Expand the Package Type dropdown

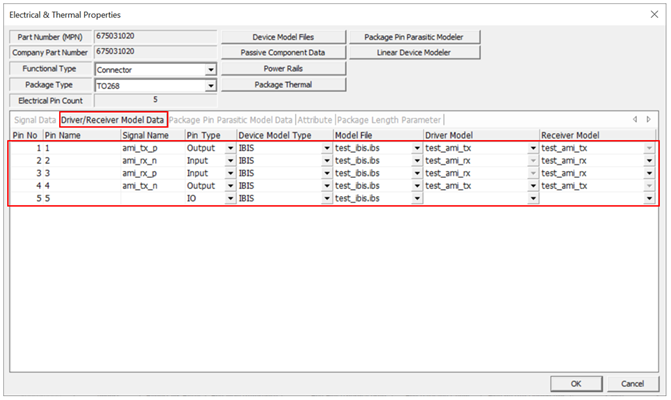(x=210, y=86)
